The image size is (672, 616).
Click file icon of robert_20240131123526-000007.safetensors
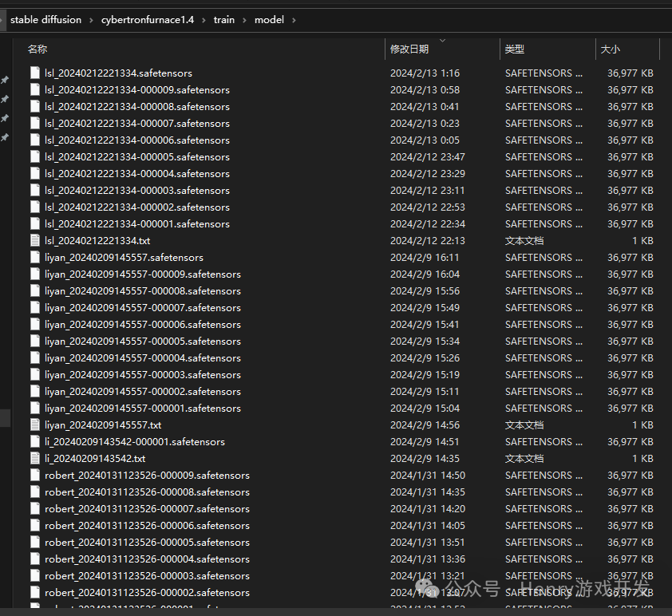34,508
